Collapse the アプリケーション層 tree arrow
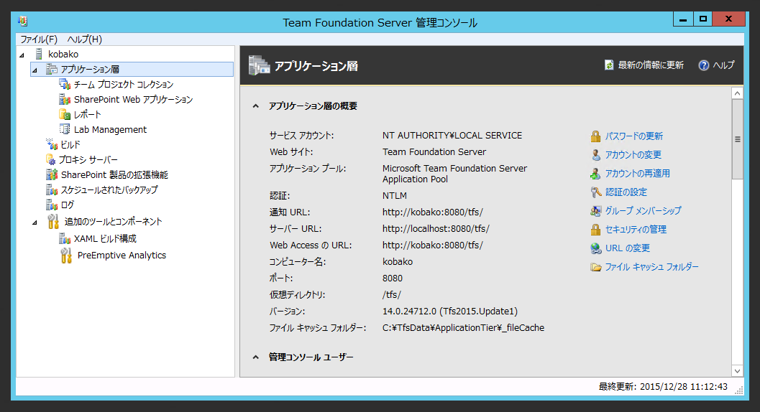 tap(35, 71)
